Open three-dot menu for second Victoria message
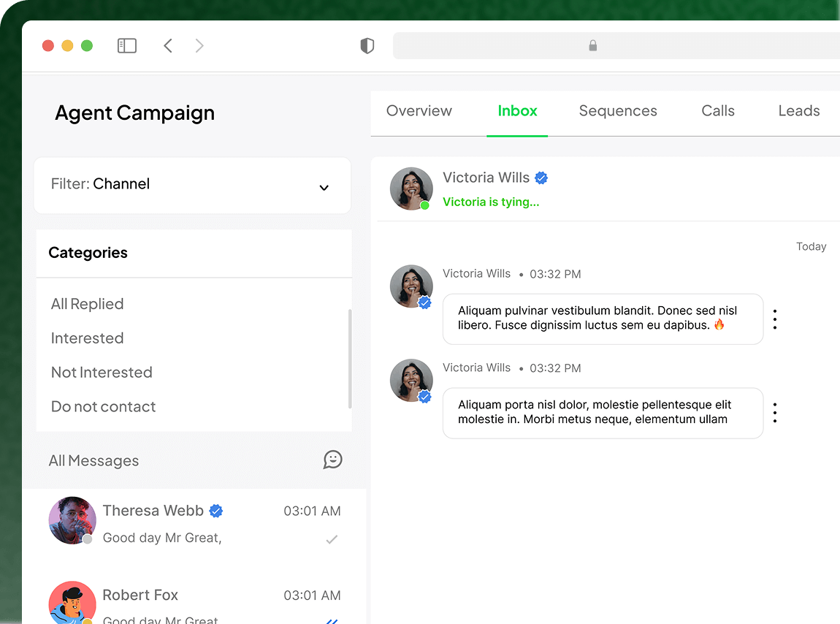 click(774, 413)
